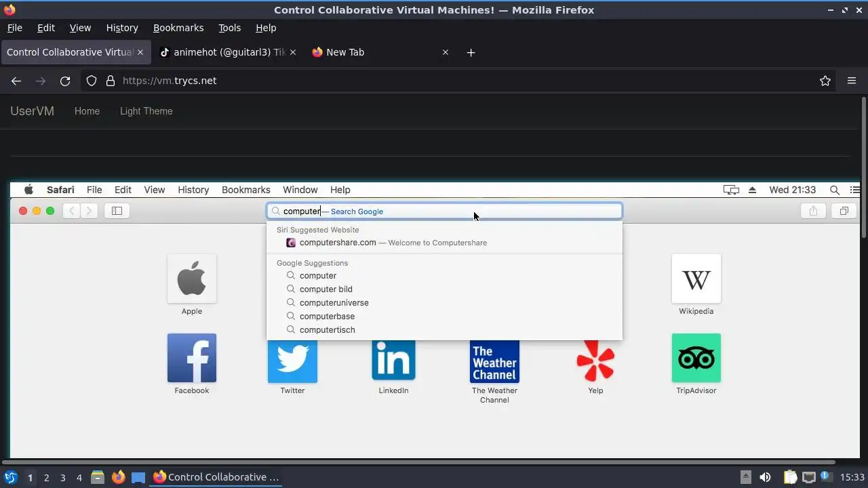868x488 pixels.
Task: Open the LinkedIn favorite tile
Action: [393, 361]
